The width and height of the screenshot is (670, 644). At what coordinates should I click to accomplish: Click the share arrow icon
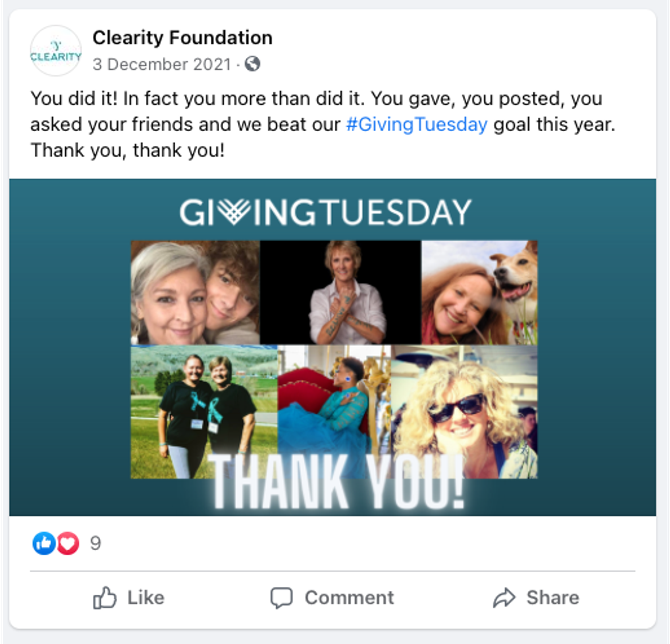[x=504, y=597]
